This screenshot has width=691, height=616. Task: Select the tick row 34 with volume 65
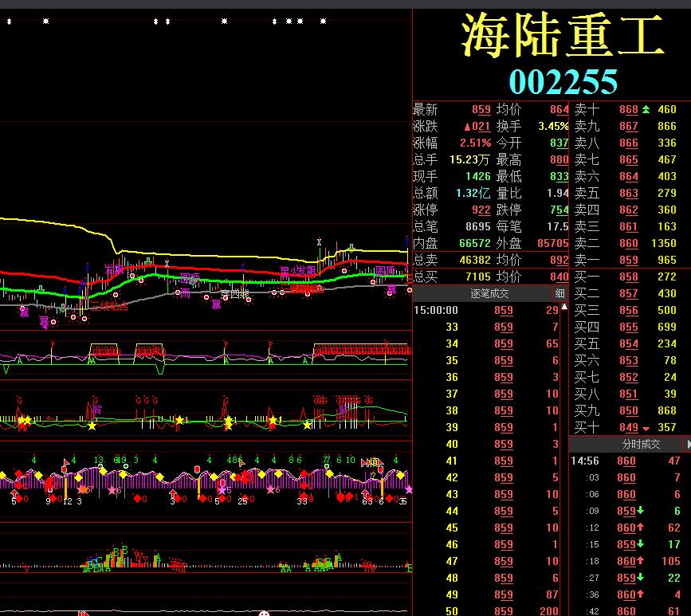click(x=486, y=343)
